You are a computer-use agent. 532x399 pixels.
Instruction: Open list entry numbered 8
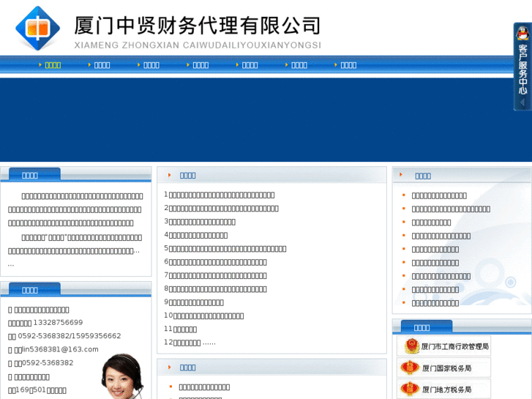coord(215,288)
